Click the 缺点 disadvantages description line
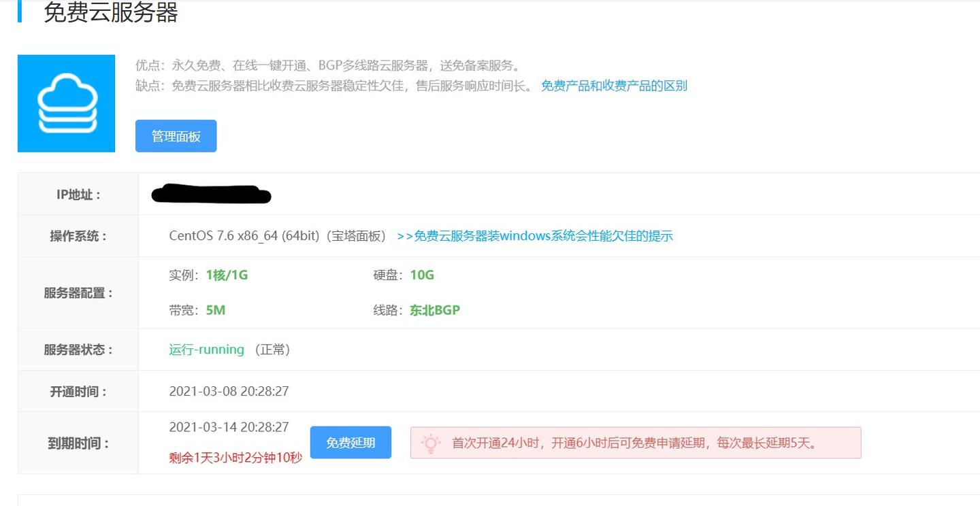The height and width of the screenshot is (506, 980). point(335,86)
